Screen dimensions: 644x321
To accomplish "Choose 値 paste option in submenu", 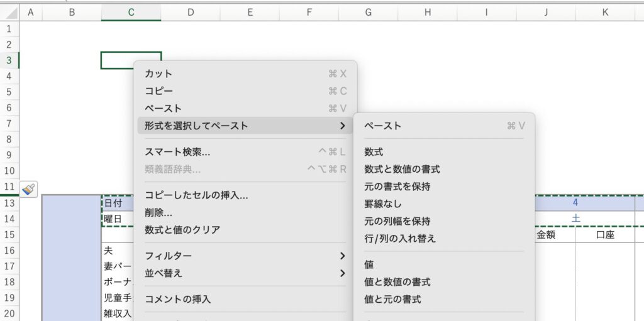I will (369, 265).
